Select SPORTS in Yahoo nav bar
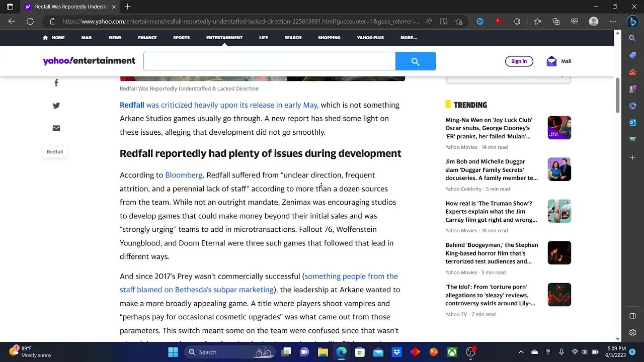This screenshot has width=644, height=362. [182, 38]
